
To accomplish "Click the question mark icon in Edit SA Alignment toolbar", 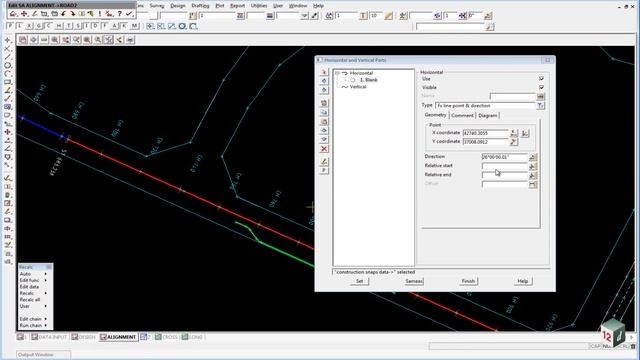I will (x=120, y=14).
